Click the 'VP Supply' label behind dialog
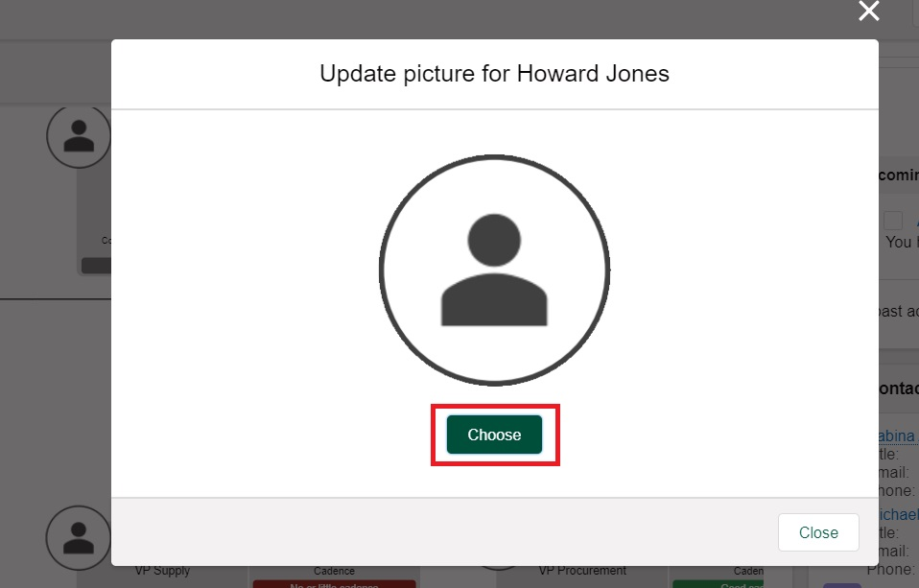Viewport: 919px width, 588px height. click(x=162, y=571)
